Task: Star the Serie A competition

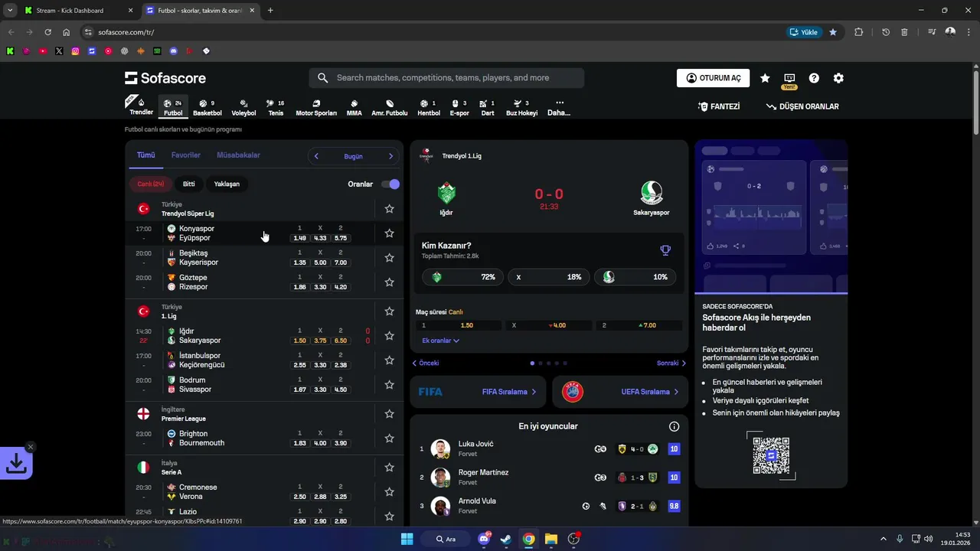Action: point(389,468)
